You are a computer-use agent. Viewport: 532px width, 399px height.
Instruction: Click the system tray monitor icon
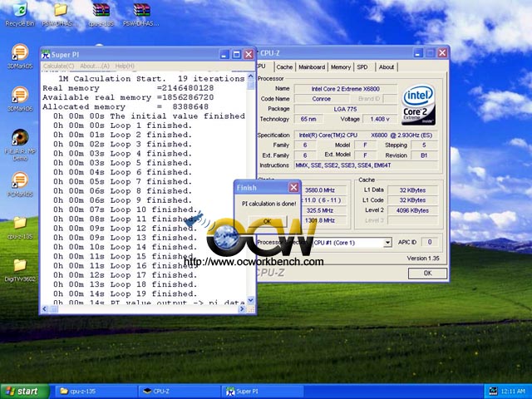click(493, 392)
